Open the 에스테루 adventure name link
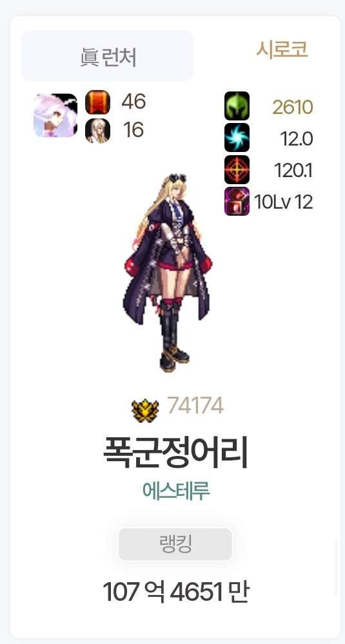 [x=176, y=491]
